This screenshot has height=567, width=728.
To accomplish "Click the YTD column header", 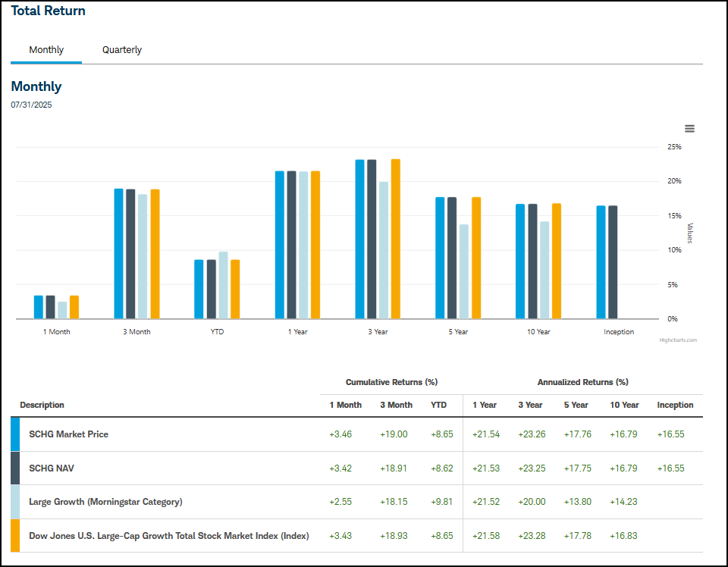I will 438,405.
